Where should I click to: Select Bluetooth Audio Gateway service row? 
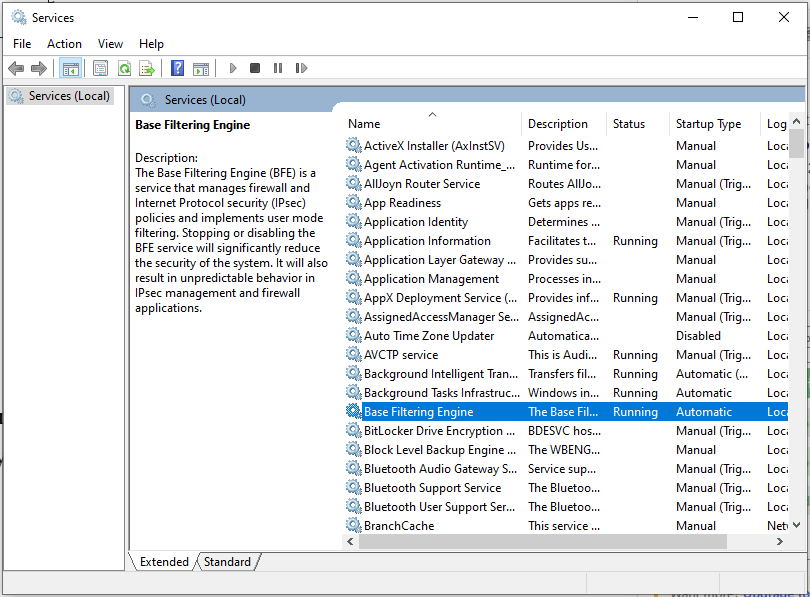(566, 468)
